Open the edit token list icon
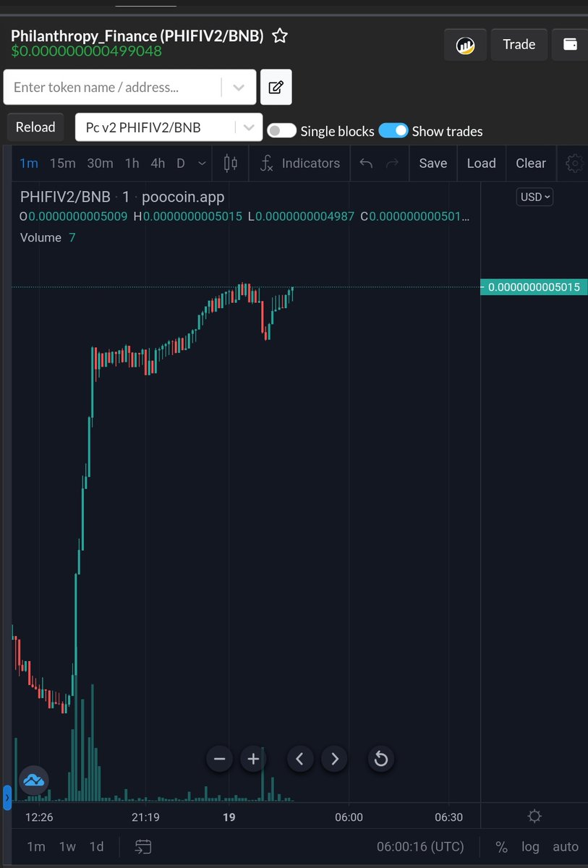The image size is (588, 868). pos(276,88)
